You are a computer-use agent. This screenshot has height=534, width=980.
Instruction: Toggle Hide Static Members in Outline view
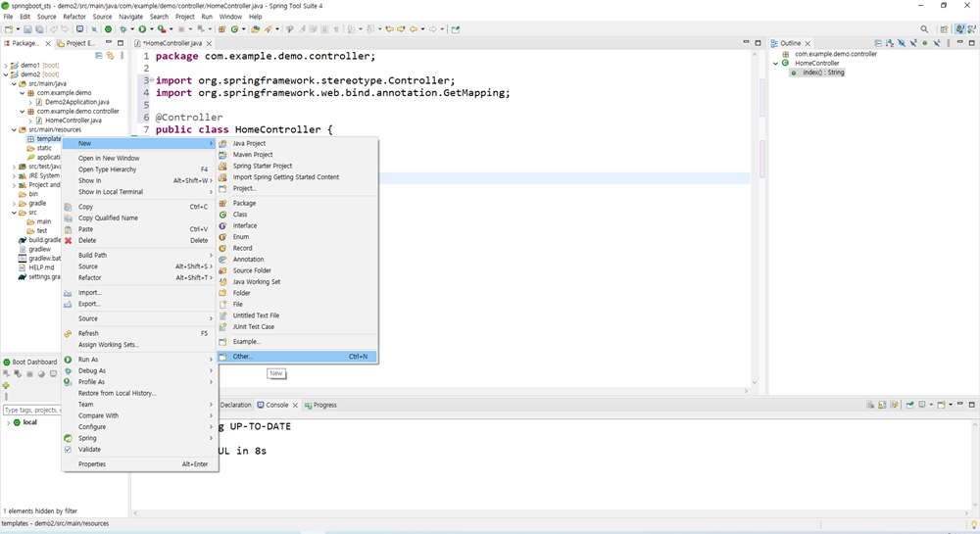913,43
